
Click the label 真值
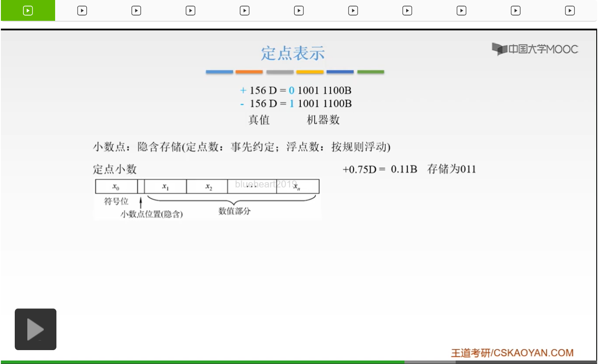(x=259, y=120)
